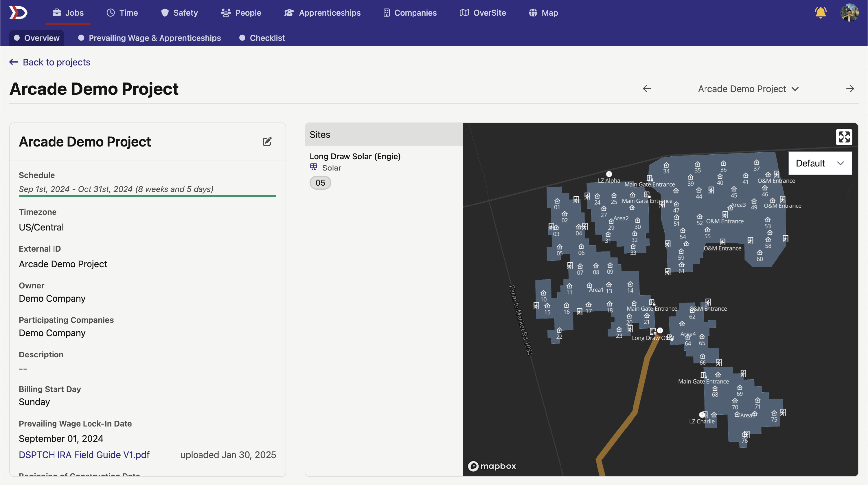Viewport: 868px width, 485px height.
Task: Switch to Prevailing Wage & Apprenticeships tab
Action: [149, 38]
